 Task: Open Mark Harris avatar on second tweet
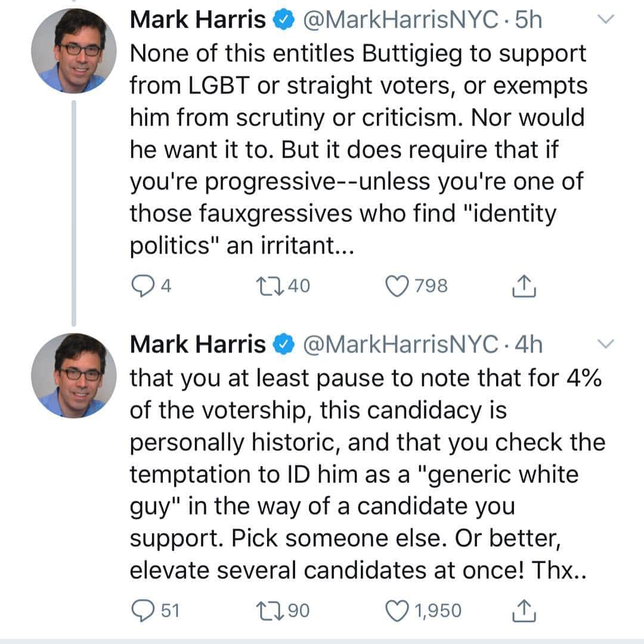click(x=74, y=376)
